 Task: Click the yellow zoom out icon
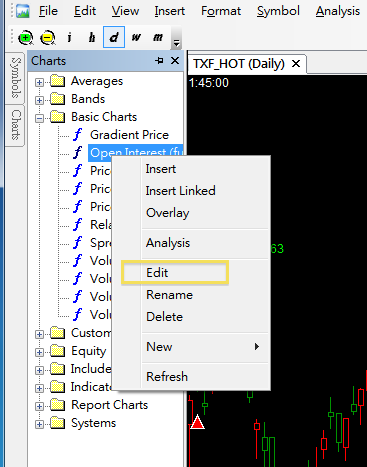pyautogui.click(x=48, y=37)
